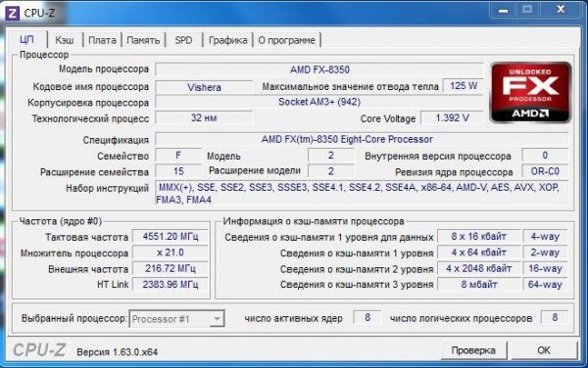Select the 32 нм technology value

tap(204, 117)
